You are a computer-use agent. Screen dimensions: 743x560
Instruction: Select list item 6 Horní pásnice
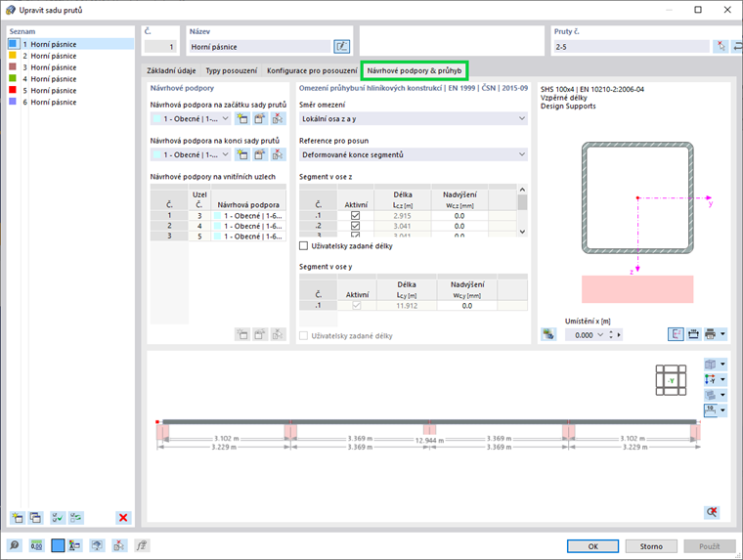71,102
